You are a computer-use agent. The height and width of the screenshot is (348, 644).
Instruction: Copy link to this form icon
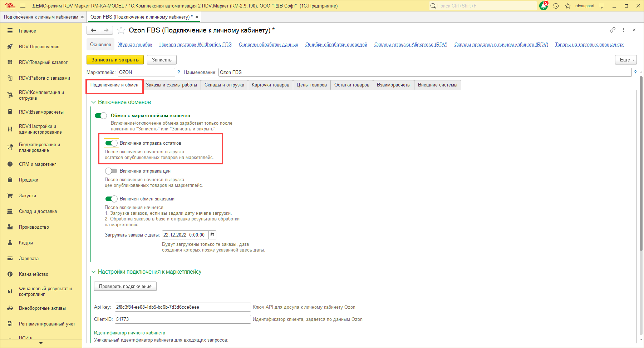pyautogui.click(x=613, y=30)
